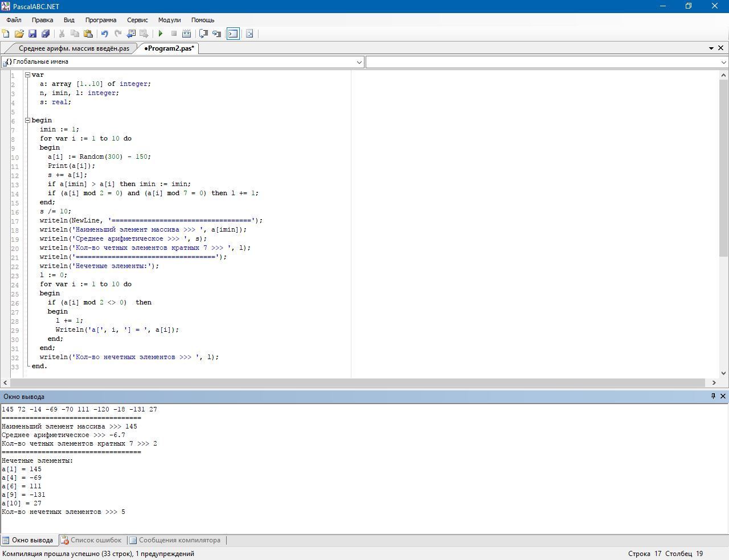Open the Список ошибок tab
Viewport: 729px width, 560px height.
(91, 540)
